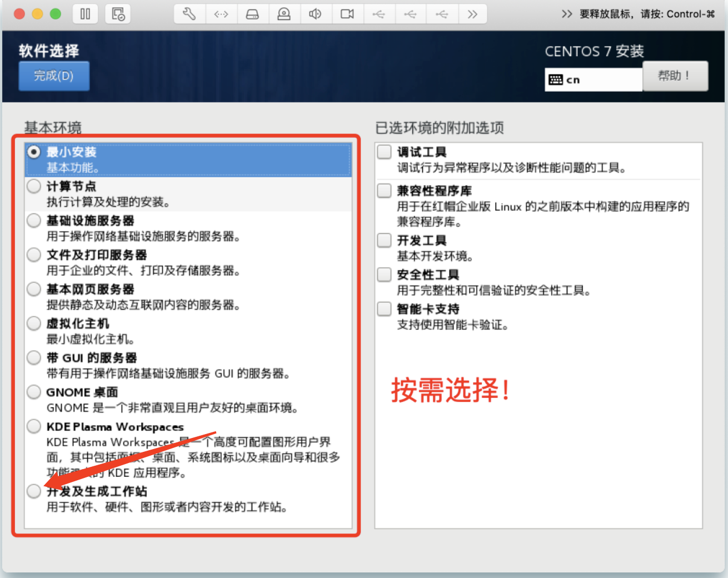Click the CD/DVD drive toolbar icon
Screen dimensions: 728x578
[284, 14]
